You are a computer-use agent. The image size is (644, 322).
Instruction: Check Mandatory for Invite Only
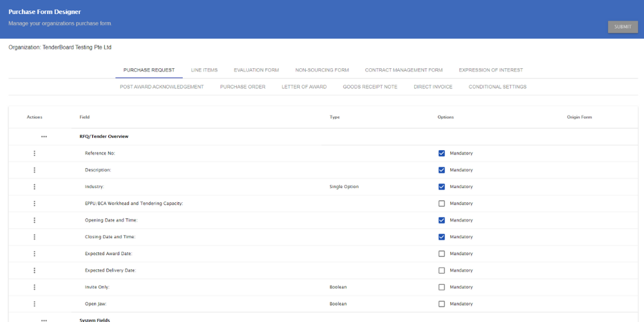pyautogui.click(x=442, y=287)
